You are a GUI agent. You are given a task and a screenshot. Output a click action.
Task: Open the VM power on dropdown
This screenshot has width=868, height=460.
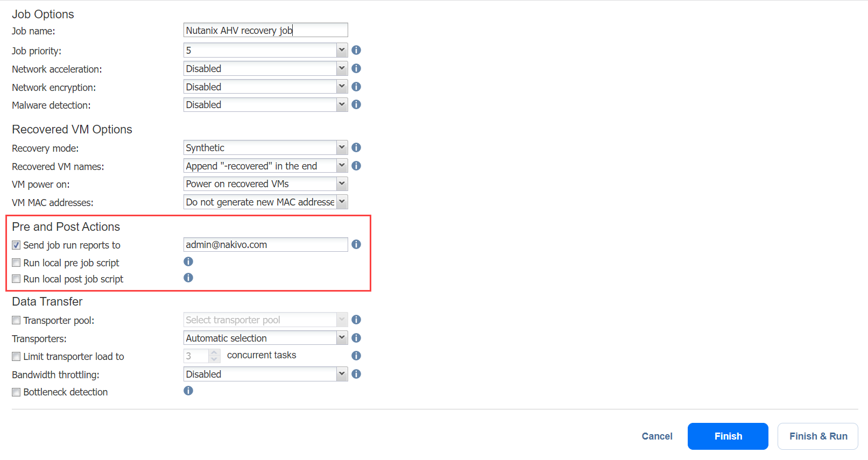click(265, 184)
